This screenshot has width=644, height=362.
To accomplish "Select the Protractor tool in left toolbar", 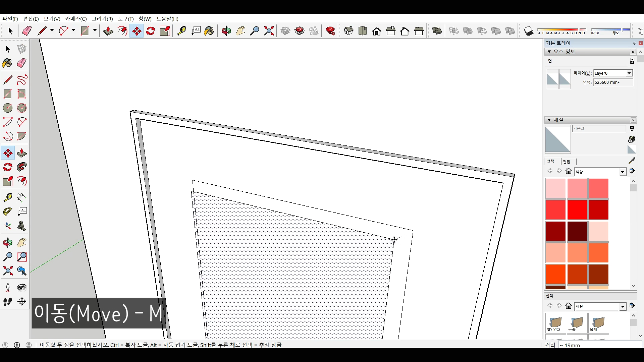I will click(8, 212).
